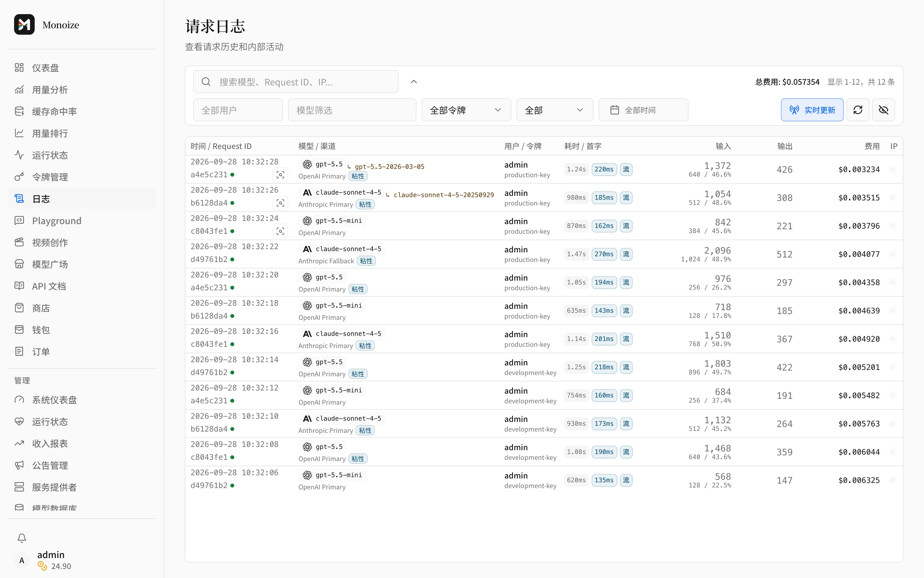The width and height of the screenshot is (924, 578).
Task: Open API 文档 book icon
Action: 19,285
